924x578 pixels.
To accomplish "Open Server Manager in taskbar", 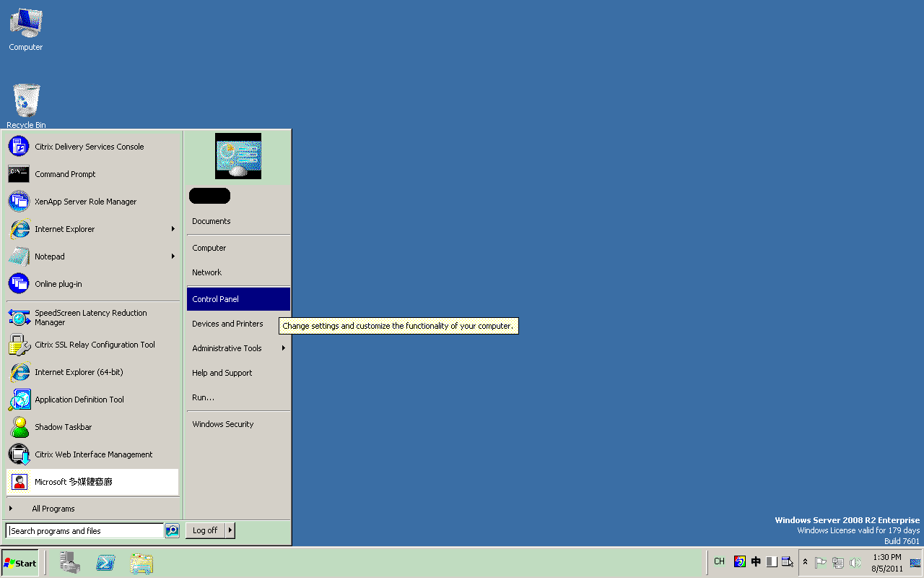I will 70,562.
